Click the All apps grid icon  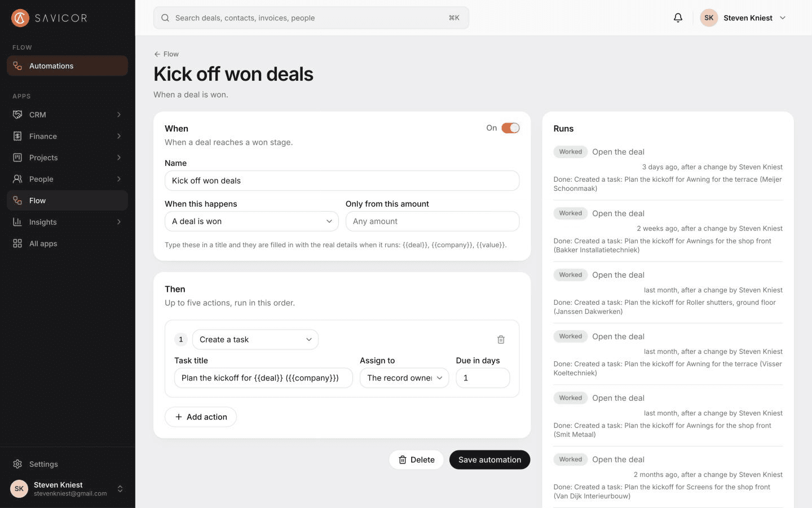(17, 243)
